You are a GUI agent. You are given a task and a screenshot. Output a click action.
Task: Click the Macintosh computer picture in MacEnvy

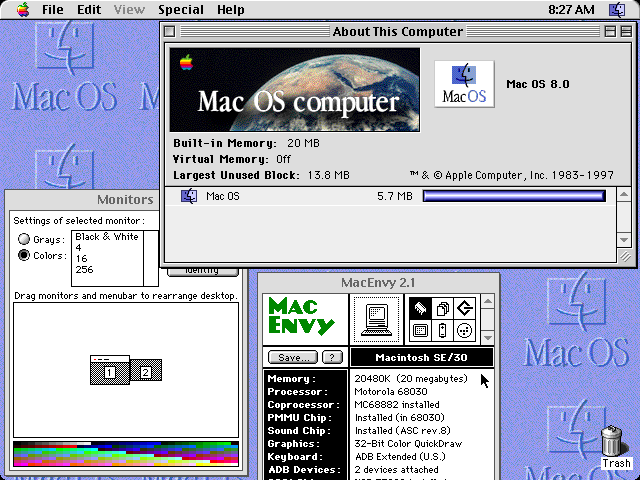click(x=376, y=319)
